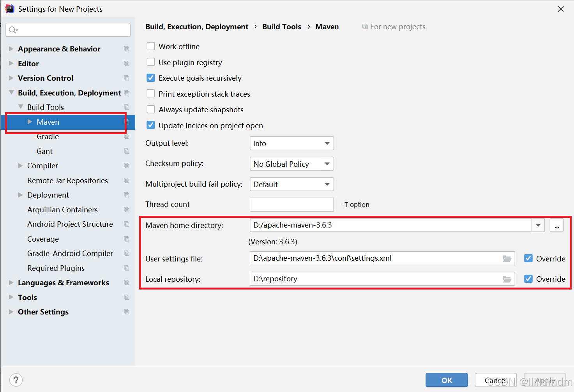Click the project-scope icon beside Tools
The height and width of the screenshot is (392, 574).
tap(127, 297)
